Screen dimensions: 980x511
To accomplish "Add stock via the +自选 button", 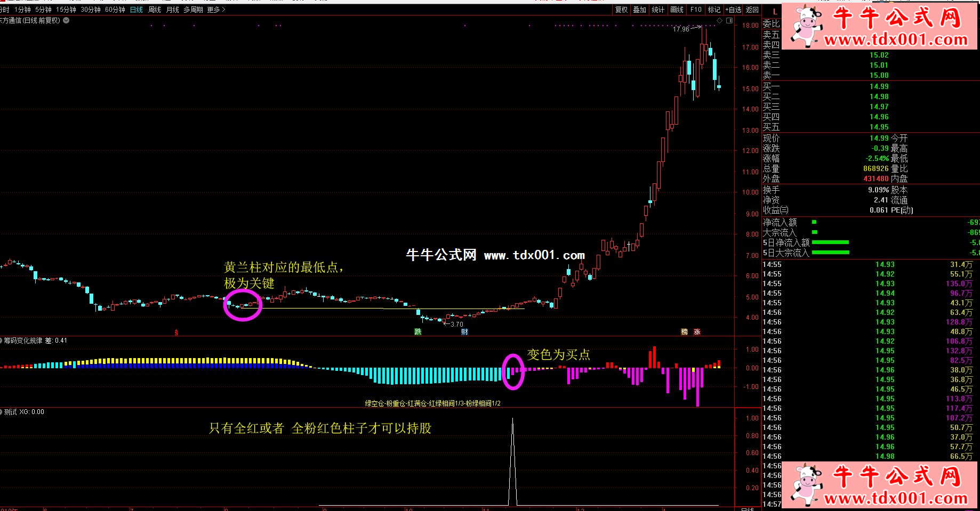I will [x=733, y=10].
